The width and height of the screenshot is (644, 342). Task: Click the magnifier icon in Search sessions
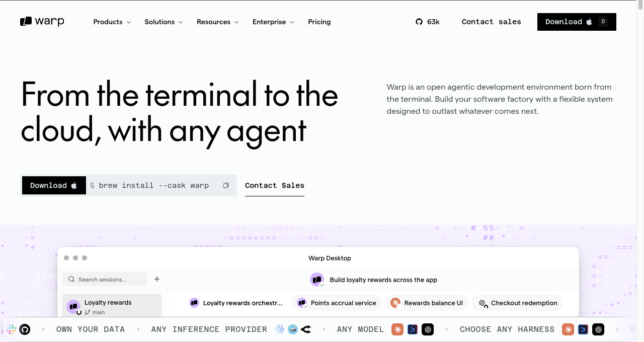click(71, 279)
